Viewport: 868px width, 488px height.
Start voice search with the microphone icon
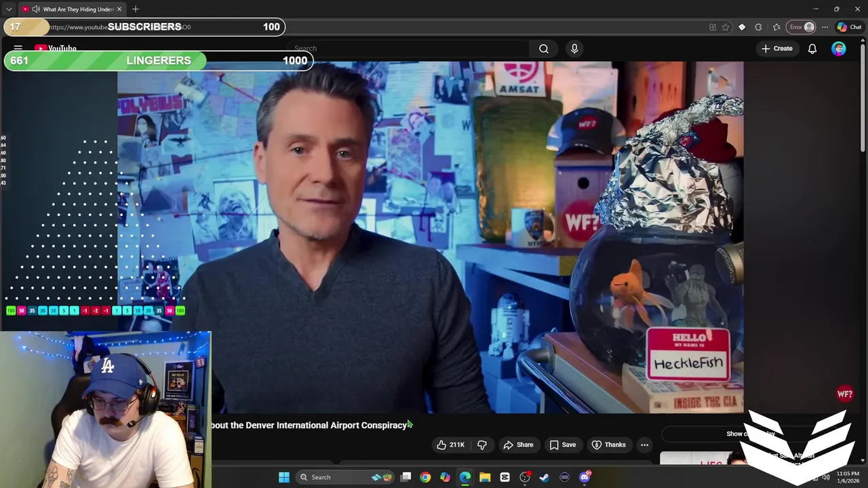click(x=574, y=49)
